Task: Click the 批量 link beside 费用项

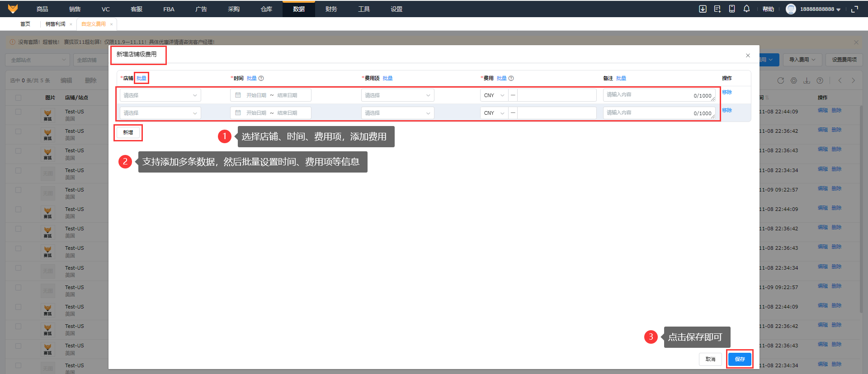Action: point(387,78)
